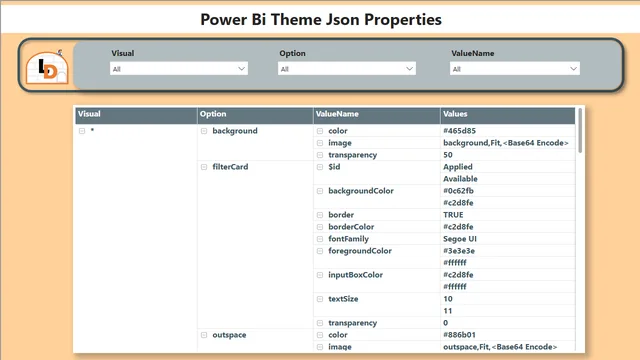Select the TRUE value cell
This screenshot has height=360, width=640.
click(x=508, y=215)
